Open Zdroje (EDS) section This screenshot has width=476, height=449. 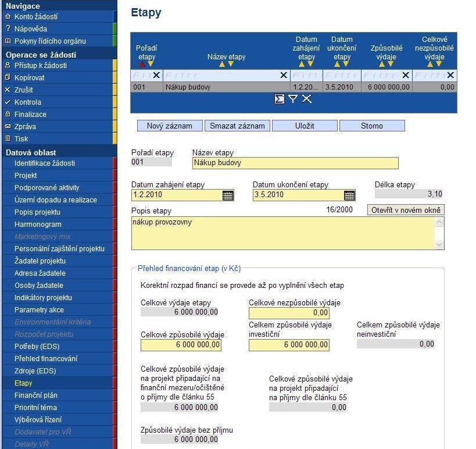[58, 371]
